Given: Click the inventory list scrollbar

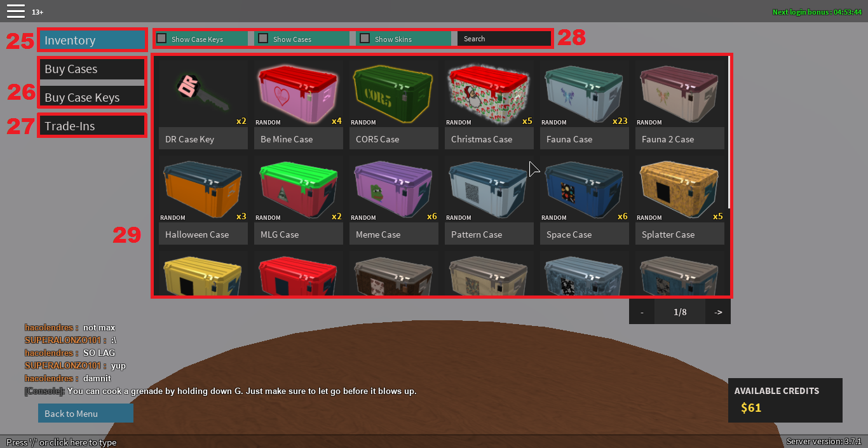Looking at the screenshot, I should coord(729,132).
